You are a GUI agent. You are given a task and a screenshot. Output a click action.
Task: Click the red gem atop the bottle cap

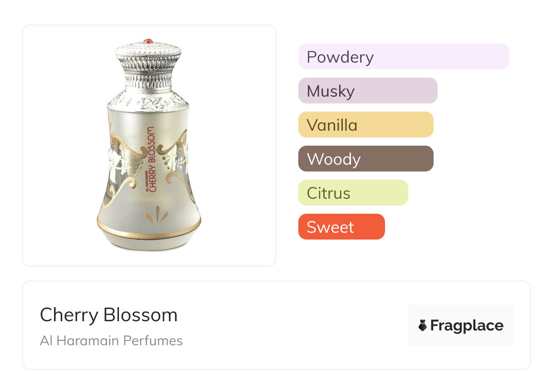point(147,41)
